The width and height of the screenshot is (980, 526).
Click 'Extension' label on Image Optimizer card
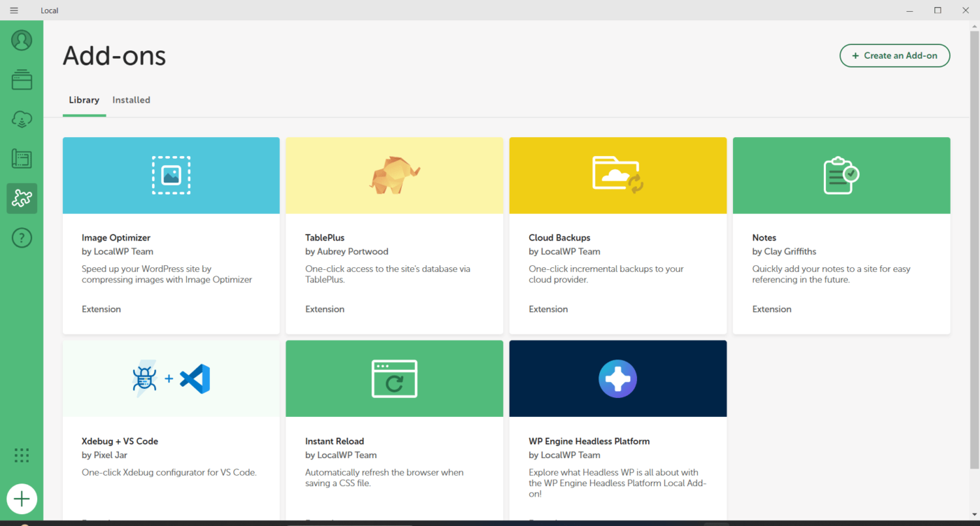[101, 309]
